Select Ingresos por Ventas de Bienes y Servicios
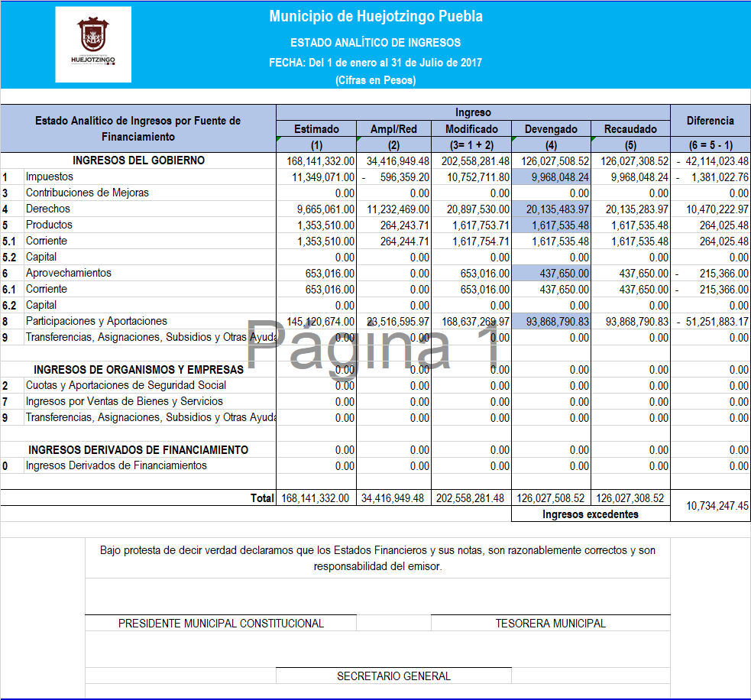This screenshot has width=751, height=700. coord(124,401)
